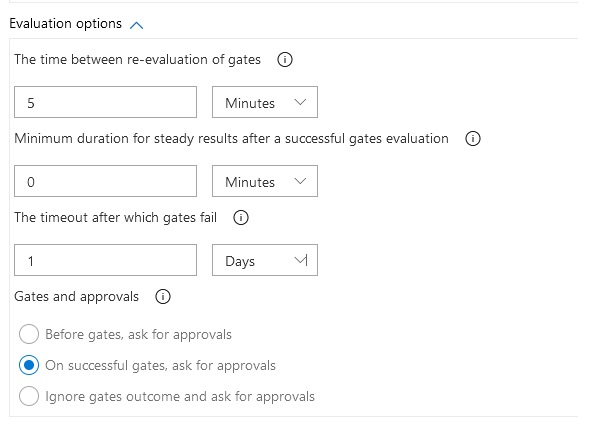Show info for minimum steady results duration
The image size is (593, 427).
(x=473, y=138)
